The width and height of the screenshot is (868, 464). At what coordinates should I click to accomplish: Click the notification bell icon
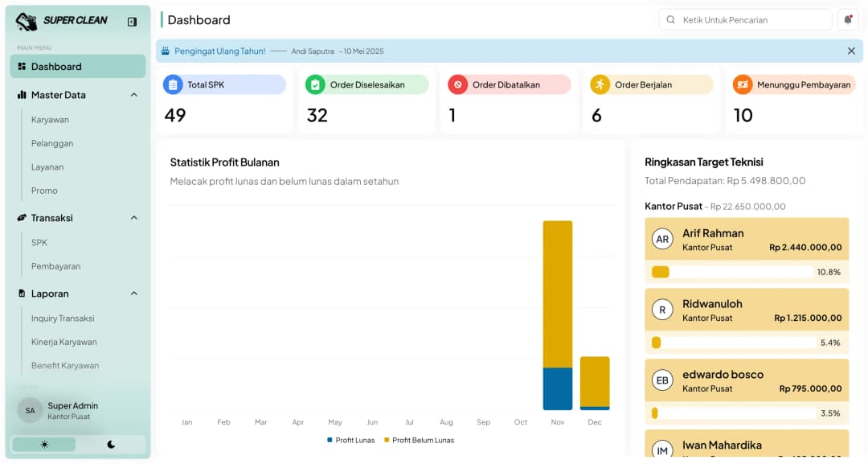(x=847, y=19)
